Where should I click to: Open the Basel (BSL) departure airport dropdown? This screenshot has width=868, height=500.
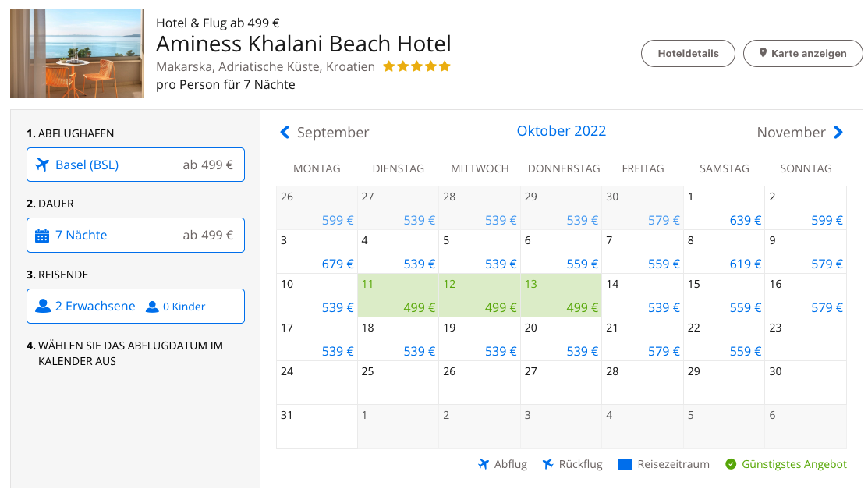[x=136, y=165]
